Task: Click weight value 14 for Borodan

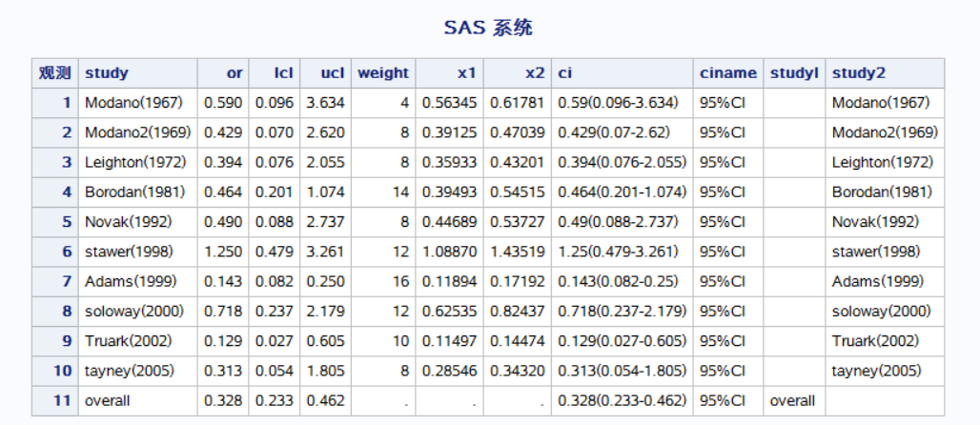Action: (400, 192)
